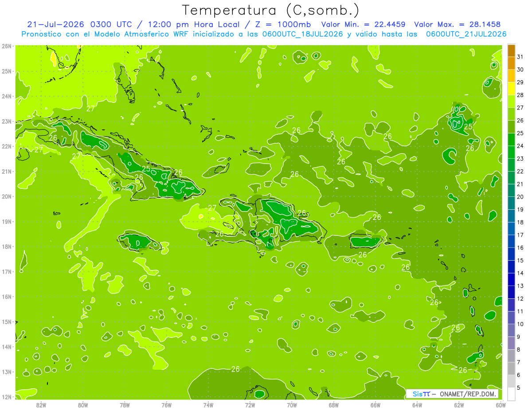
Task: Click the 13N latitude axis label
Action: tap(7, 372)
